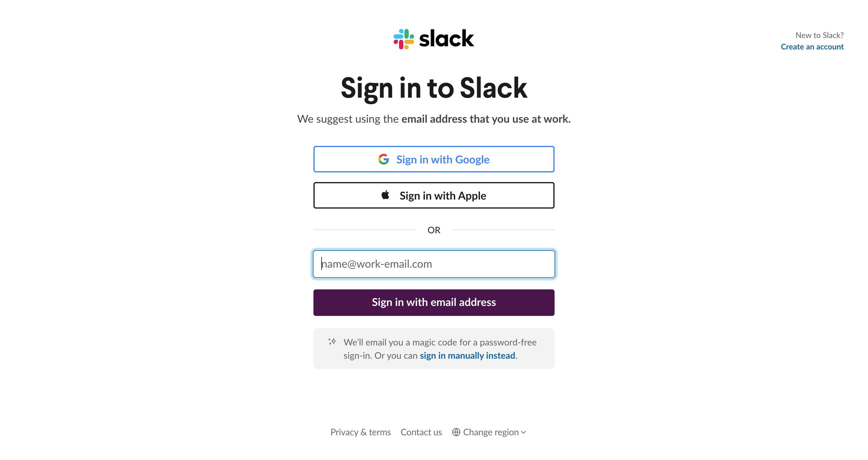Viewport: 868px width, 460px height.
Task: Click the Google G logo icon
Action: point(383,159)
